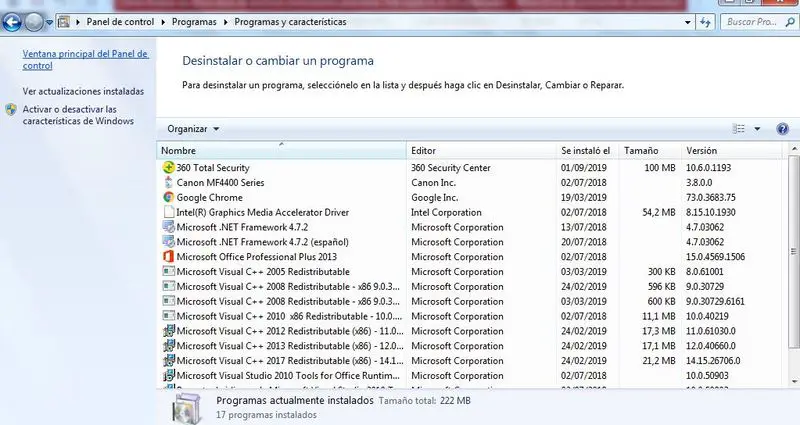The height and width of the screenshot is (425, 800).
Task: Click the scrollbar up arrow of program list
Action: (794, 148)
